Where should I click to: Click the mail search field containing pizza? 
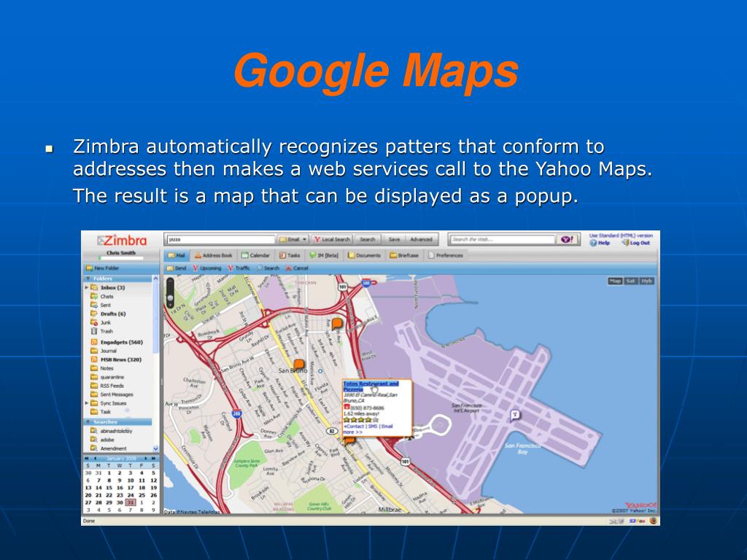pos(221,239)
